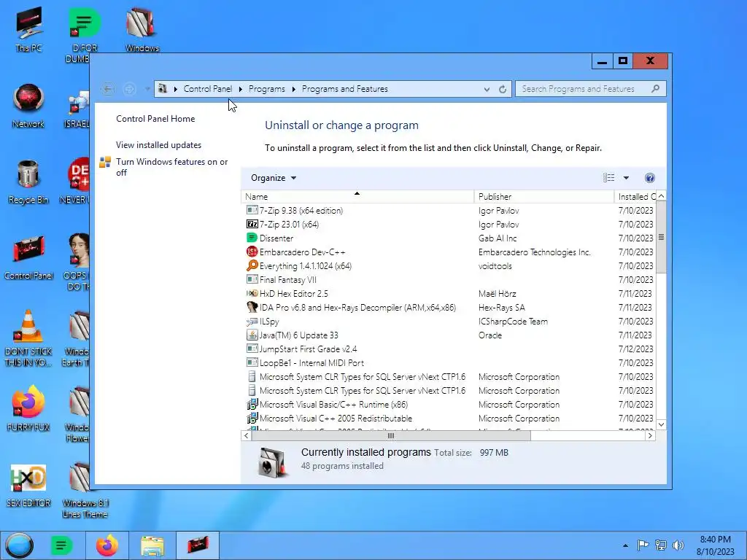This screenshot has height=560, width=747.
Task: Click the Forward navigation arrow
Action: pos(129,89)
